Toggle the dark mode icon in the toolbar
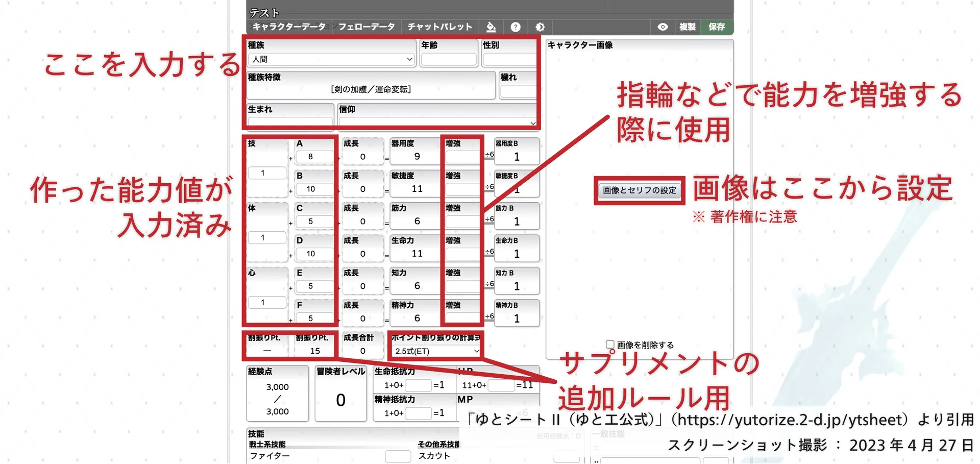 click(540, 27)
